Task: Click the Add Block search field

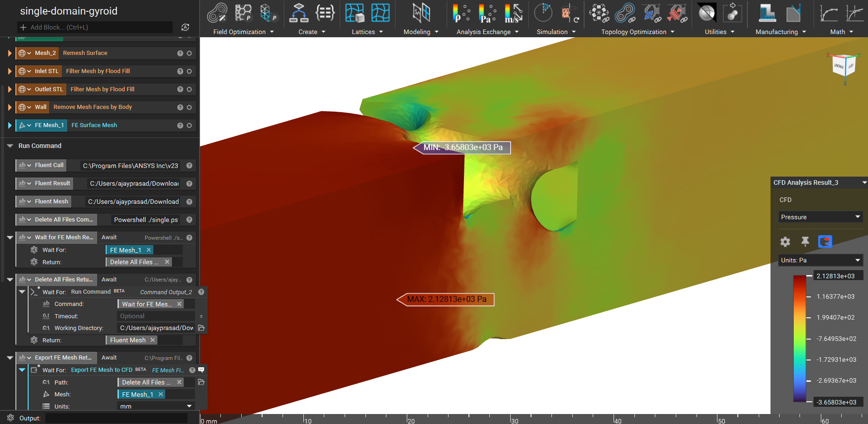Action: click(x=95, y=27)
